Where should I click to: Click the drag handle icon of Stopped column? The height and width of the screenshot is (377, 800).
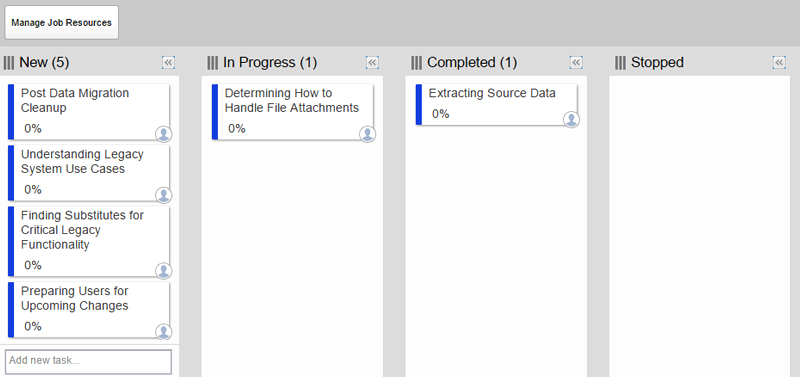point(620,63)
